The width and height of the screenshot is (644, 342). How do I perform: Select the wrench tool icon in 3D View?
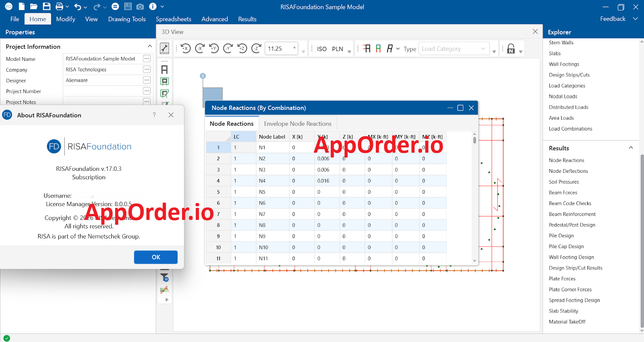coord(165,48)
